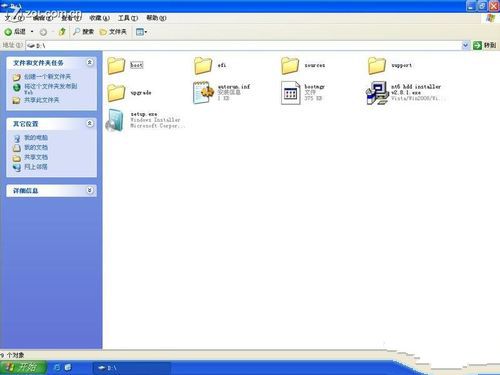The image size is (500, 375).
Task: Click the Back navigation button
Action: point(15,32)
